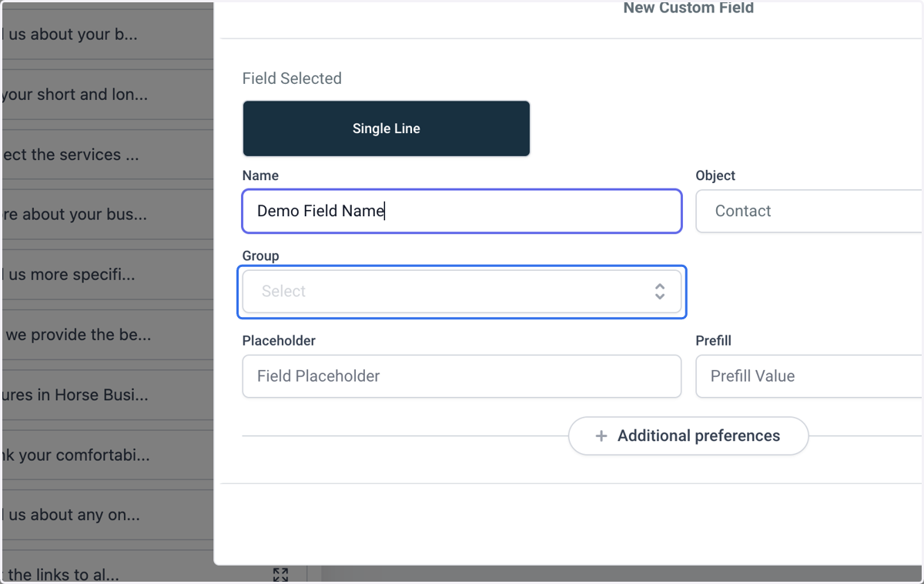Image resolution: width=924 pixels, height=584 pixels.
Task: Select the 'your short and lon...' background row
Action: tap(107, 95)
